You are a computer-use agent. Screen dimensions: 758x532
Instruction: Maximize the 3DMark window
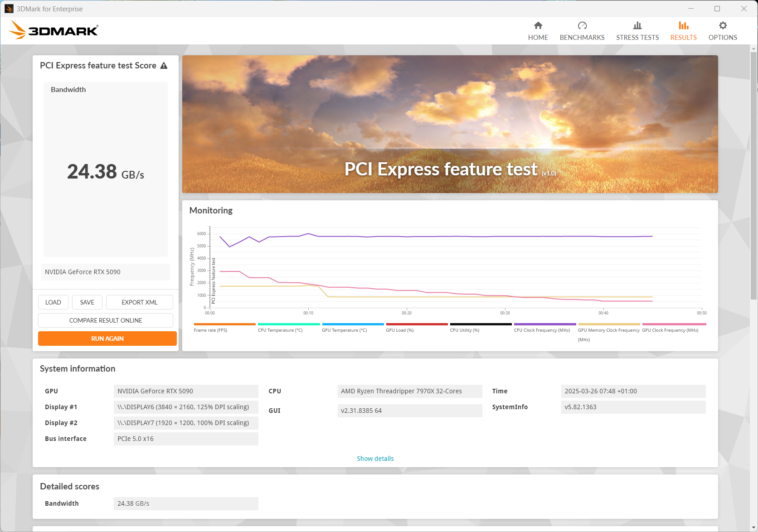pos(717,9)
